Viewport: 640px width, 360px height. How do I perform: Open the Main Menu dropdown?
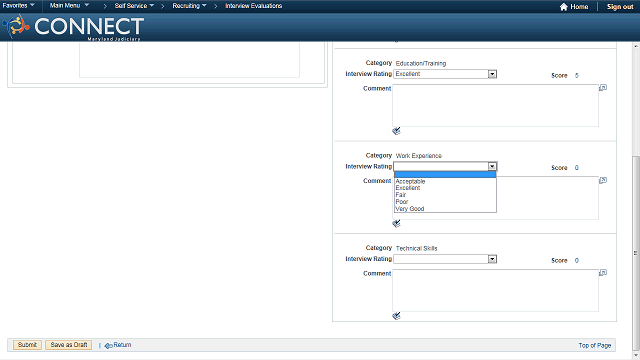pos(69,6)
